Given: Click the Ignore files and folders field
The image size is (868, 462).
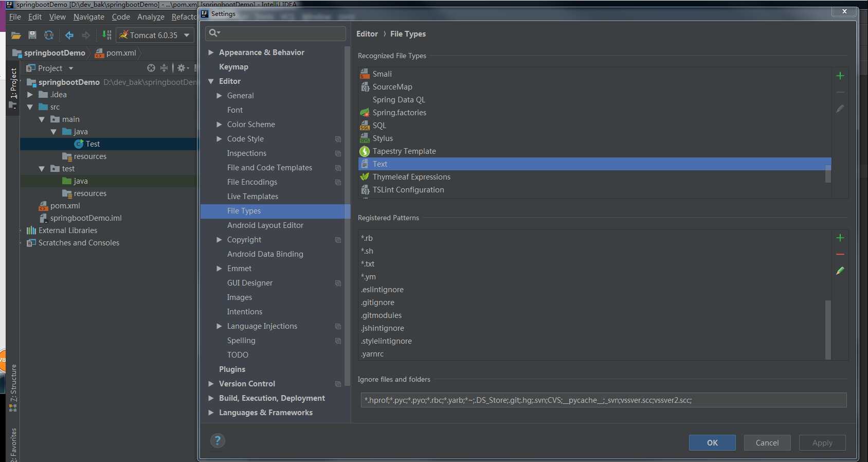Looking at the screenshot, I should pos(604,400).
